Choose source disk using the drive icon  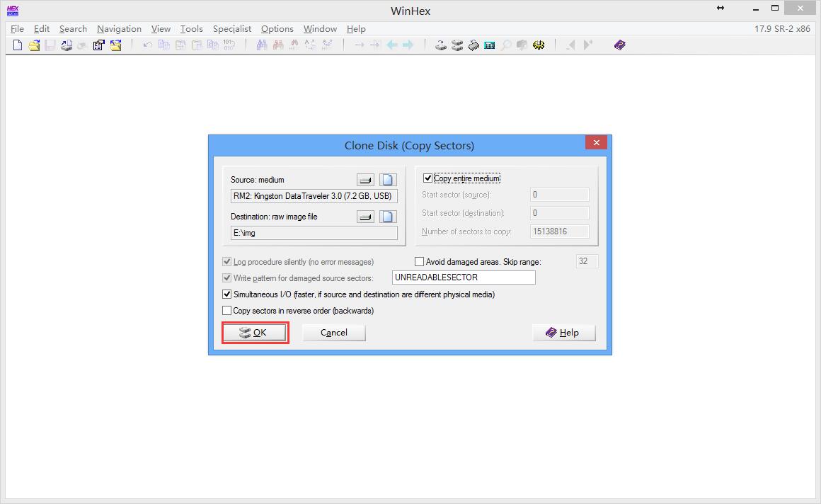(365, 180)
